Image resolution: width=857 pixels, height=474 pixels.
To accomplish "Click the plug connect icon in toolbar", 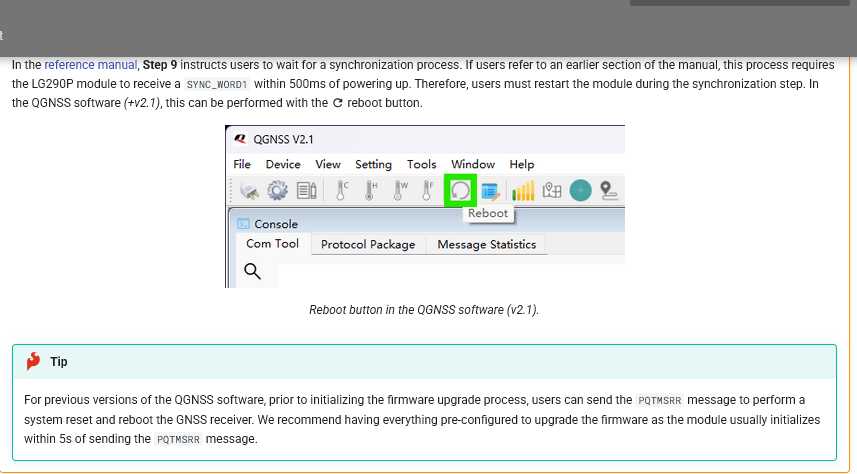I will coord(250,190).
